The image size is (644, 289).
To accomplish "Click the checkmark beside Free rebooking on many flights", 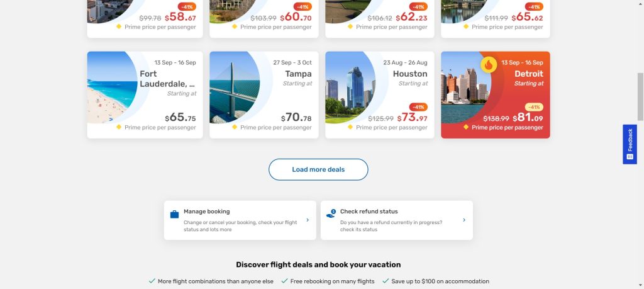I will 284,281.
